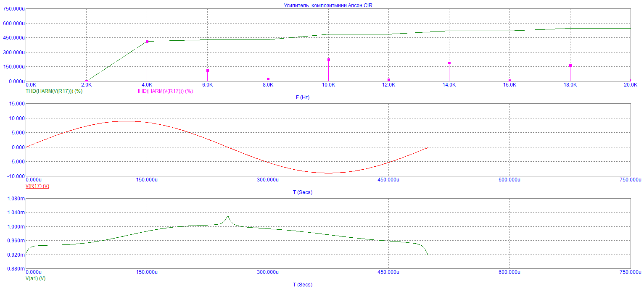The width and height of the screenshot is (644, 294).
Task: Click 600.000u time label under V(a1) plot
Action: 509,272
